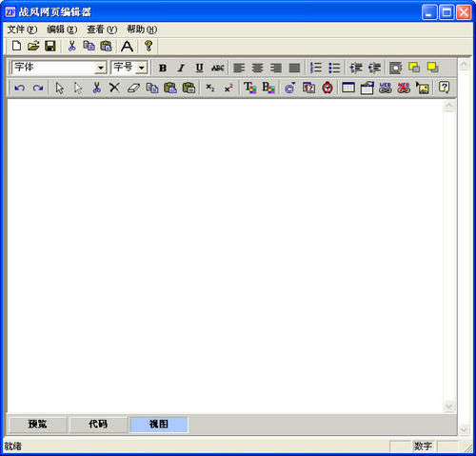Insert a table using table icon
The image size is (476, 456).
click(x=348, y=88)
